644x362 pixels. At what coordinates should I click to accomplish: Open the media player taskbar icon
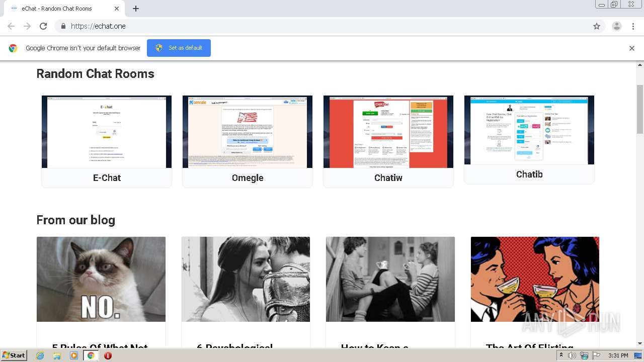74,355
